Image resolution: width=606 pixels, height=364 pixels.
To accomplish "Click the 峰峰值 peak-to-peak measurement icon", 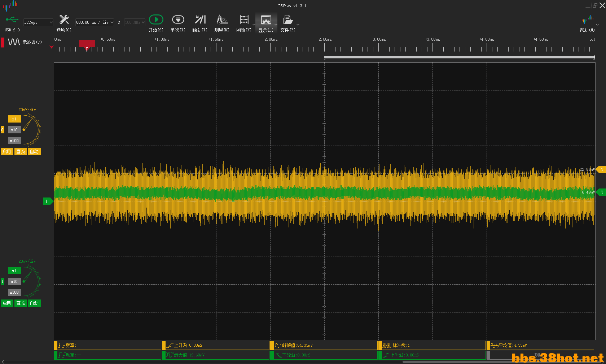I will [278, 345].
